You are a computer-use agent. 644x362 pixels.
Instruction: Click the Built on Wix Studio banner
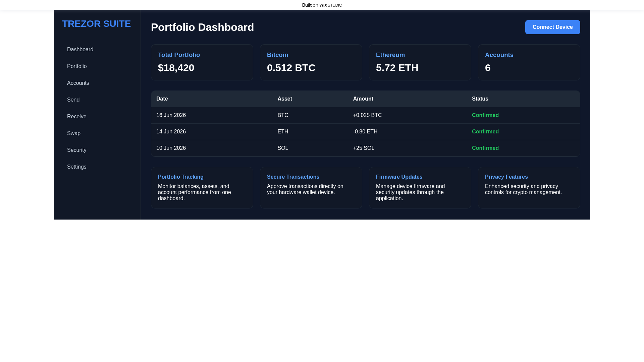(x=322, y=5)
